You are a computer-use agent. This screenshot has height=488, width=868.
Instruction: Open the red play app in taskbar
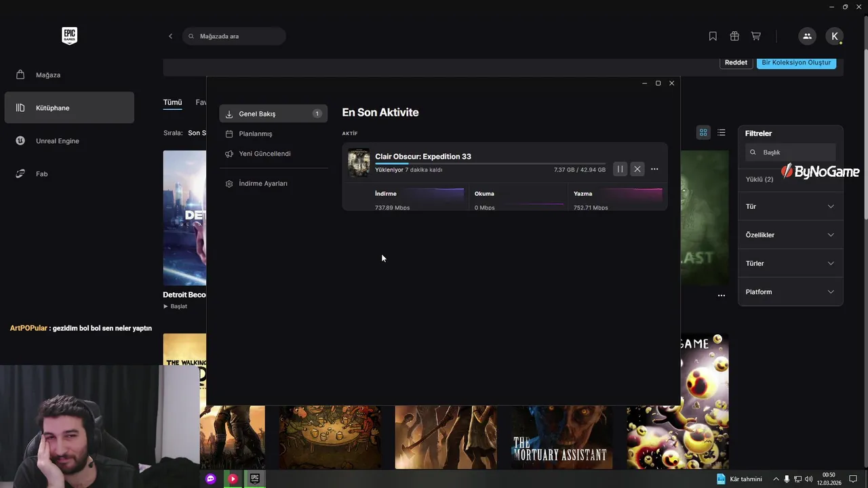click(233, 479)
